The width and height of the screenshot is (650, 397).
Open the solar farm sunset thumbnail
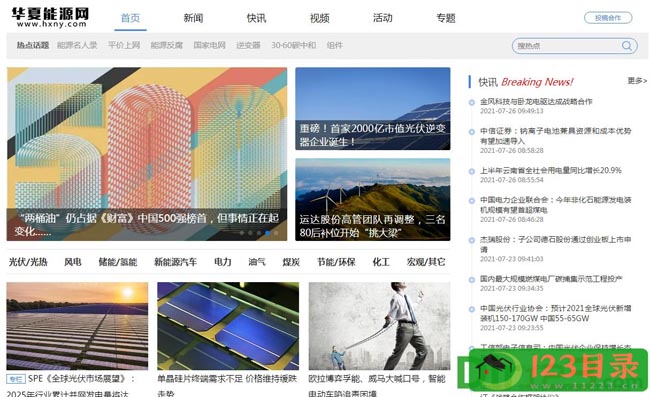tap(77, 326)
